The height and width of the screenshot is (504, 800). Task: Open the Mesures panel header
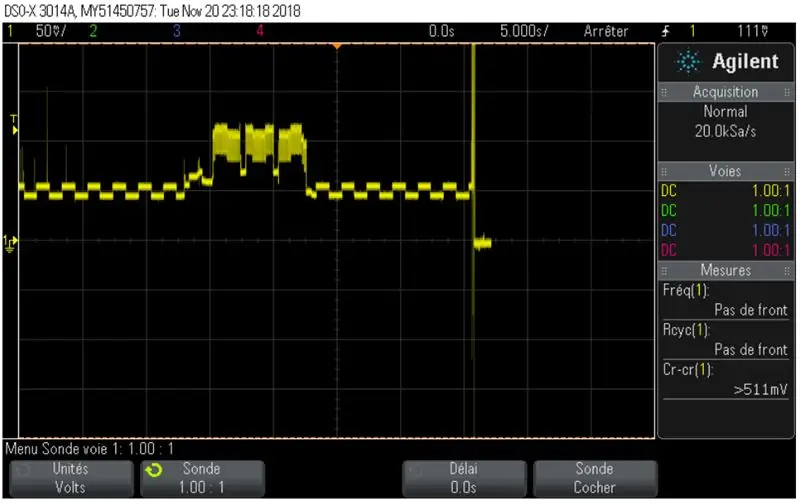click(725, 270)
